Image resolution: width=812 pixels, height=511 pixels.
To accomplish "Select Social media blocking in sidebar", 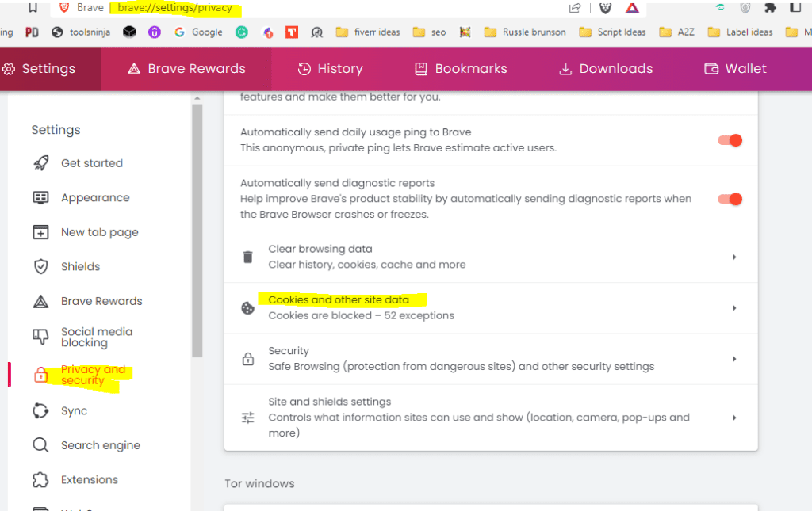I will 82,337.
